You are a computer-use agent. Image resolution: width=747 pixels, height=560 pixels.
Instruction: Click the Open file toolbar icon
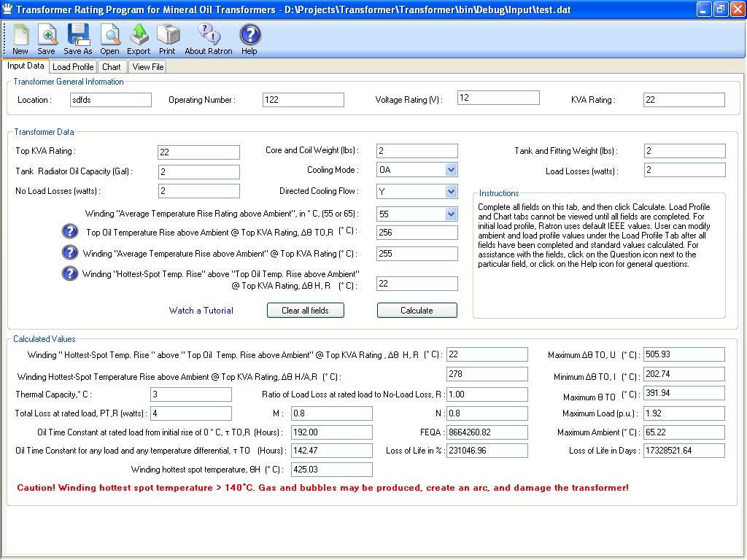[x=109, y=39]
